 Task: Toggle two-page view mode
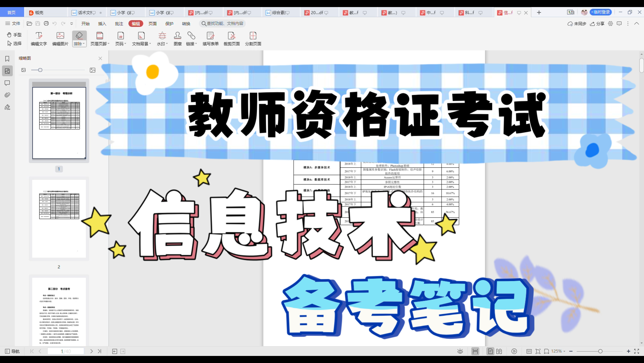[499, 351]
